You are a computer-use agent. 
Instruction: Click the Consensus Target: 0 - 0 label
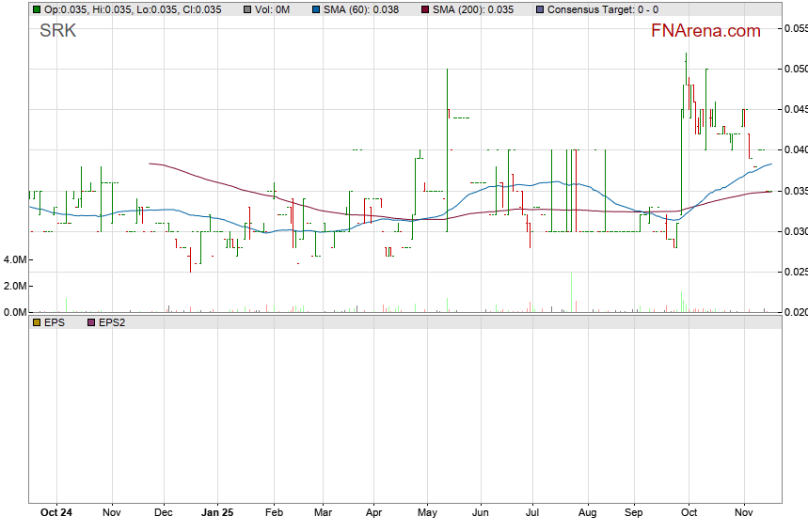pos(602,9)
